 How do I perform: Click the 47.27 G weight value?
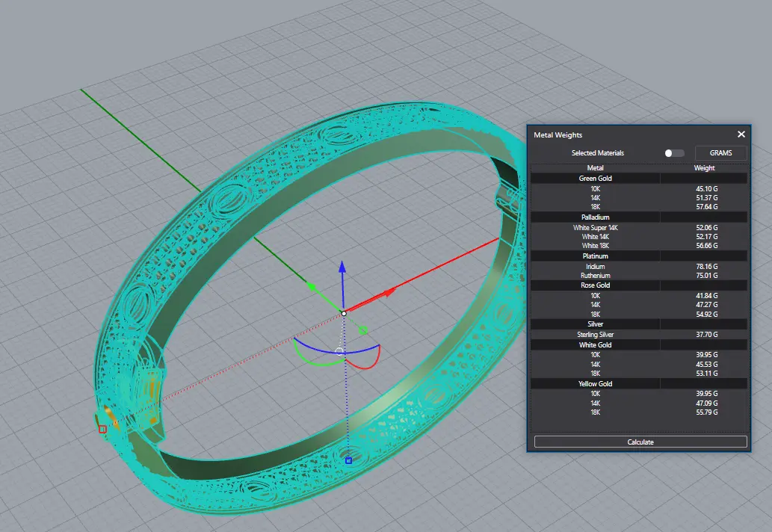click(x=706, y=305)
